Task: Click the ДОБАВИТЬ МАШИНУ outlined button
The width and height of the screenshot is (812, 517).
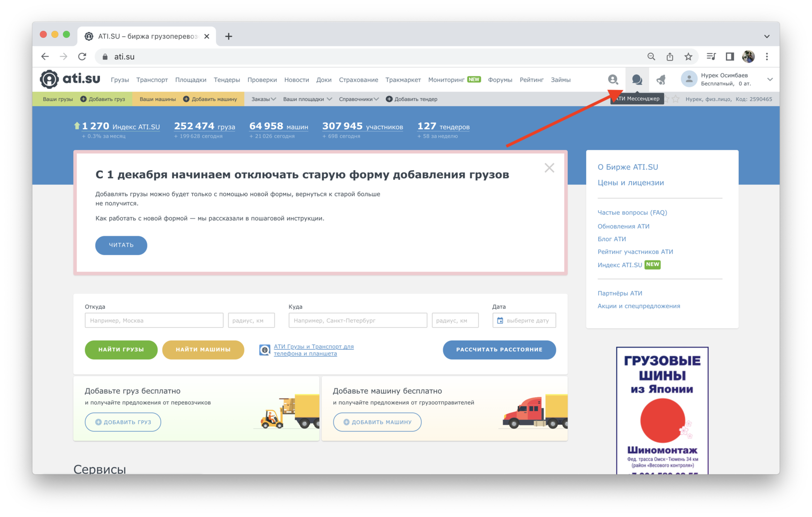Action: [x=377, y=422]
